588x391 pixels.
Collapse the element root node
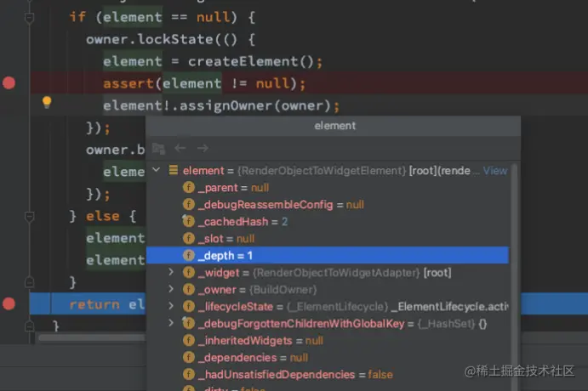pos(157,170)
